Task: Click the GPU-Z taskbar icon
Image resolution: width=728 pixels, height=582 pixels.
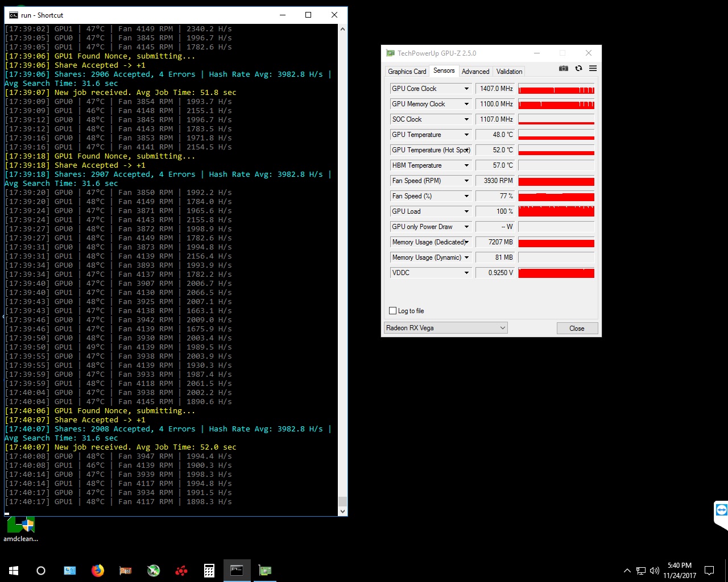Action: (x=265, y=570)
